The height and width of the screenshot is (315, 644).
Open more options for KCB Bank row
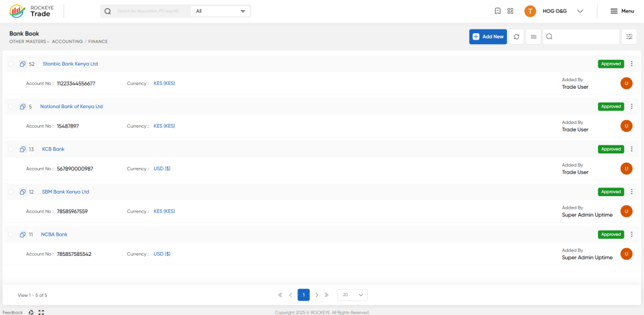(631, 149)
